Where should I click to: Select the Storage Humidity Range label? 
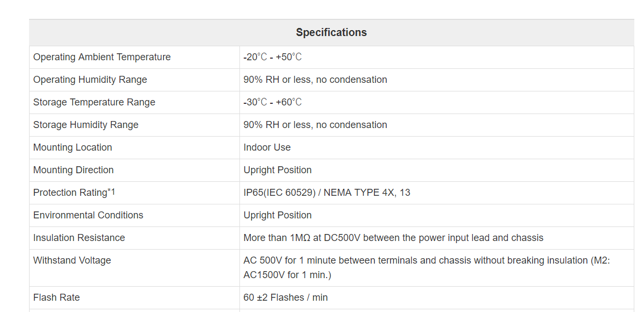click(86, 125)
